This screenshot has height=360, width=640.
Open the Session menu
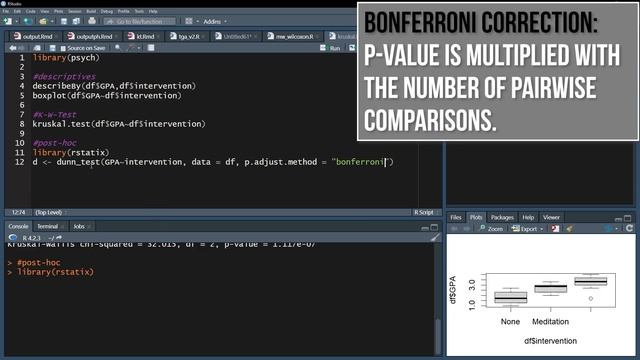coord(74,11)
